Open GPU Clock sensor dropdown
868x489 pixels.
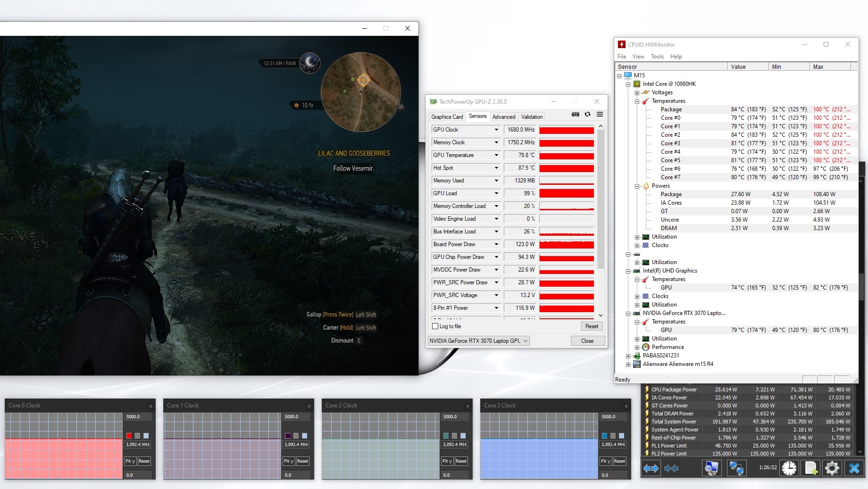click(x=496, y=130)
